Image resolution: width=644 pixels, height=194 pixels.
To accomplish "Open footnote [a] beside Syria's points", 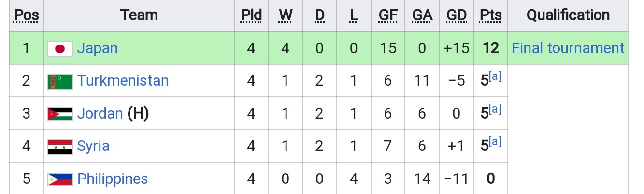I will click(x=495, y=141).
